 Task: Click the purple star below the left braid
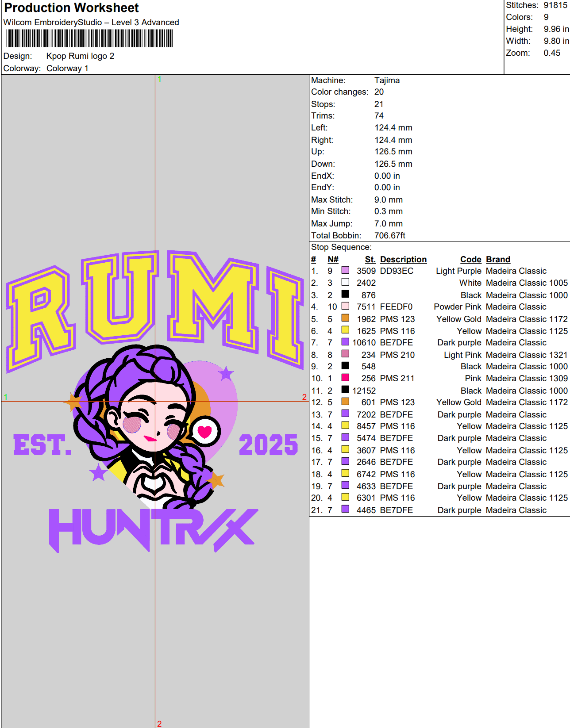click(98, 472)
